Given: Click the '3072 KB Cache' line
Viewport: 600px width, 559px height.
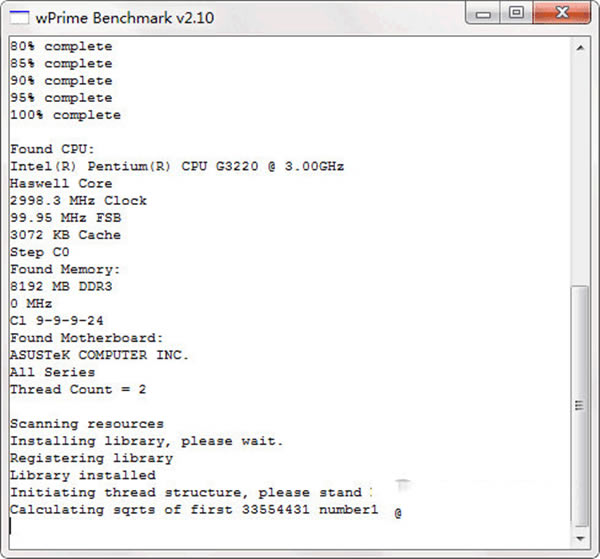Looking at the screenshot, I should [x=65, y=235].
